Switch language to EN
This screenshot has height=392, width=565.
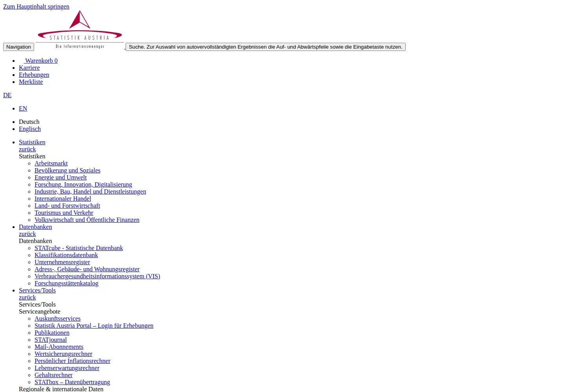[x=23, y=109]
